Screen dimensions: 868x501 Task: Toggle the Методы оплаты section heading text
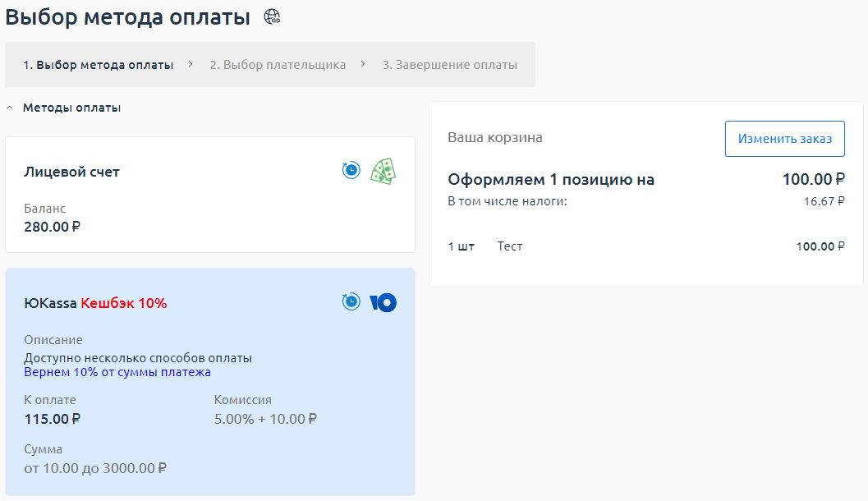(71, 108)
